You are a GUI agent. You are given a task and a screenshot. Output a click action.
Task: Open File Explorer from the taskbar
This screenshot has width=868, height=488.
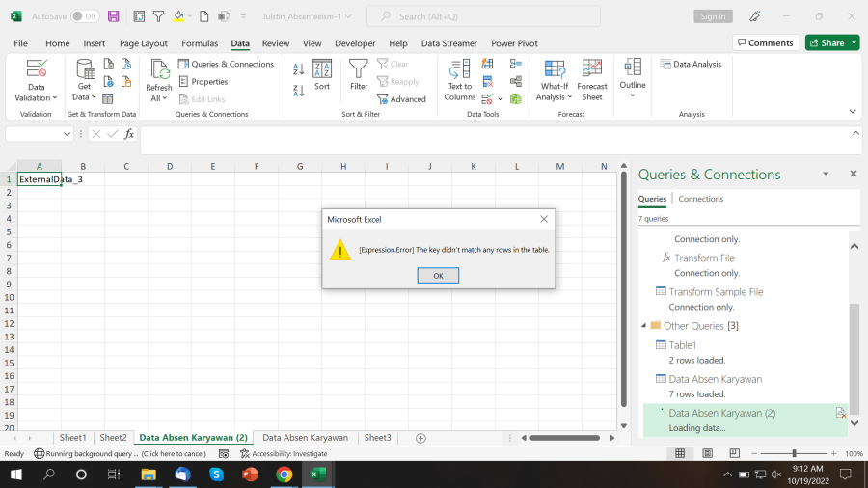[149, 474]
